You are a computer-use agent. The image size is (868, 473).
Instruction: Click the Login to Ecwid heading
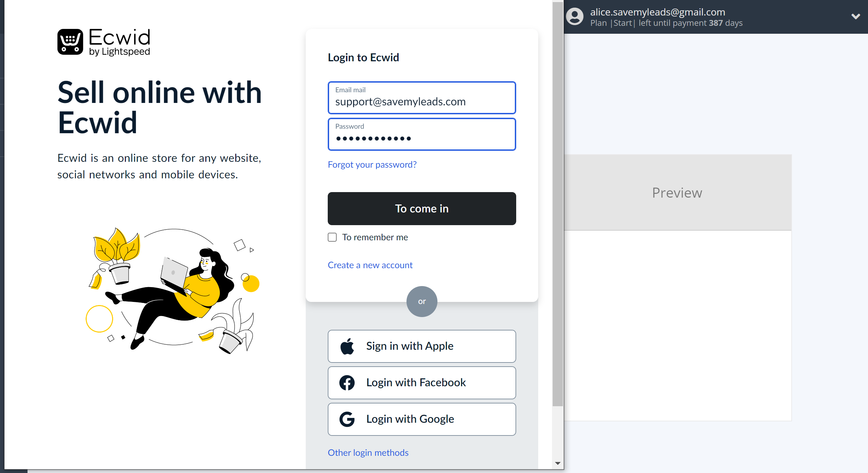coord(363,57)
